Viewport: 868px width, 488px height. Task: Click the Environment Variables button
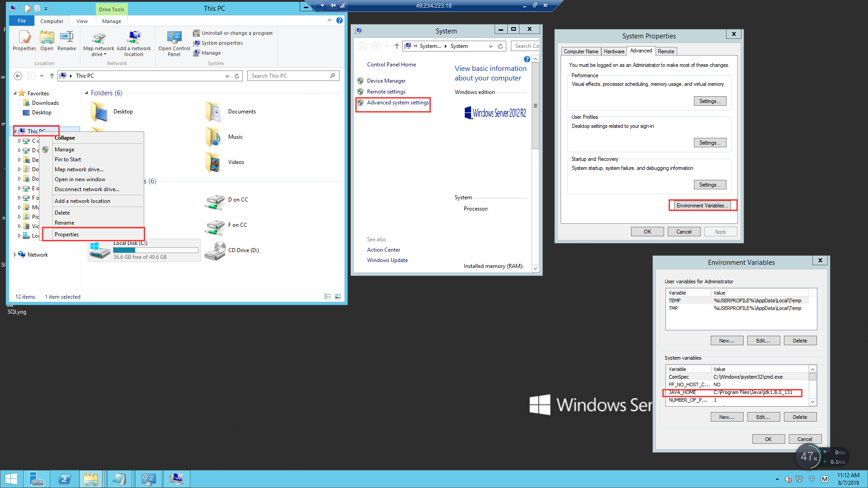tap(702, 206)
